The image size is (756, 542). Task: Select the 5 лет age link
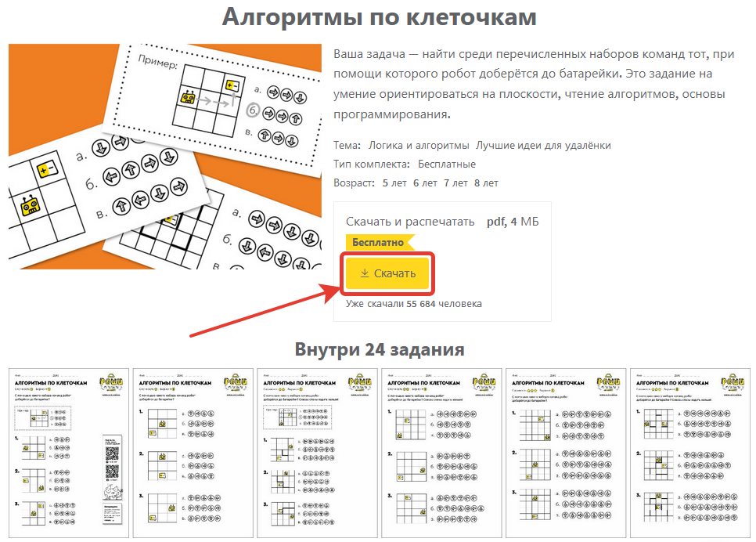click(x=394, y=183)
